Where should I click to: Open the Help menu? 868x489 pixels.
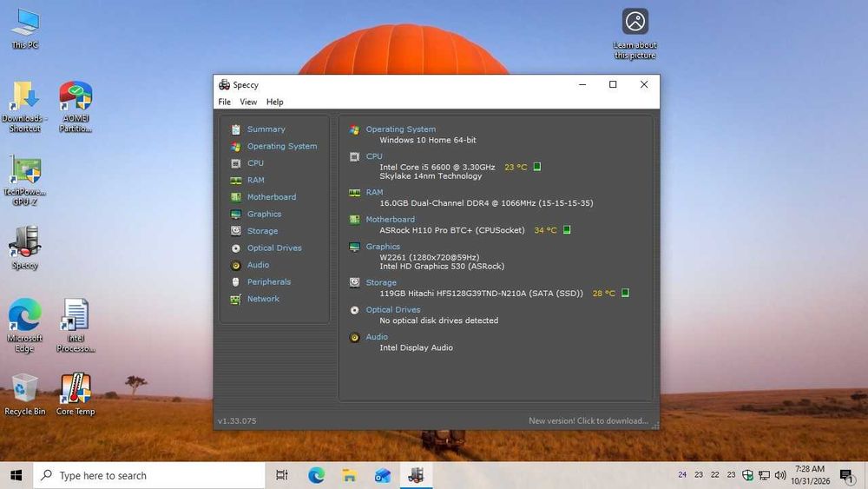coord(274,102)
